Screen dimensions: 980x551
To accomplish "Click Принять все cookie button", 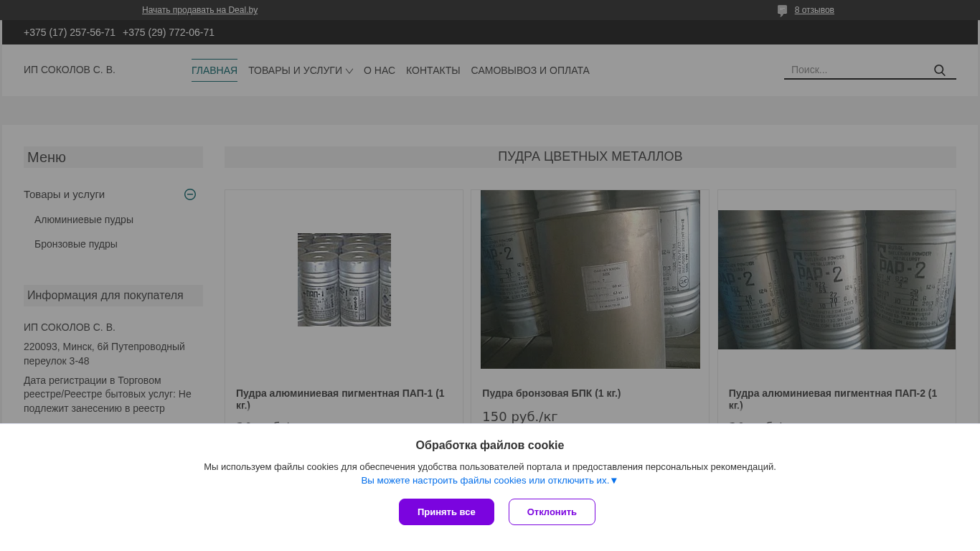I will (x=446, y=512).
